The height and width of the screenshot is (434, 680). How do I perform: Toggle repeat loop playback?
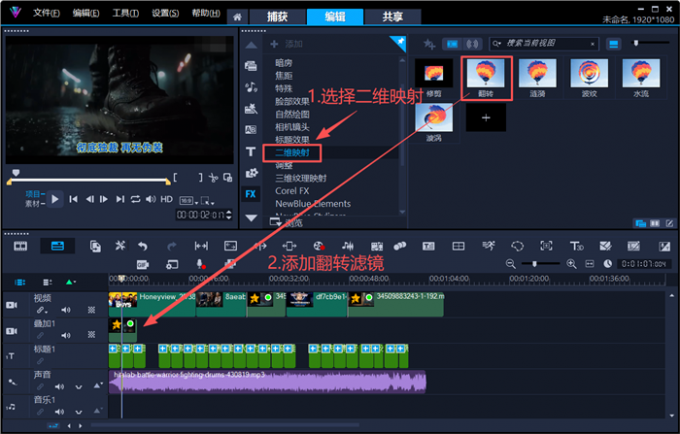click(135, 199)
